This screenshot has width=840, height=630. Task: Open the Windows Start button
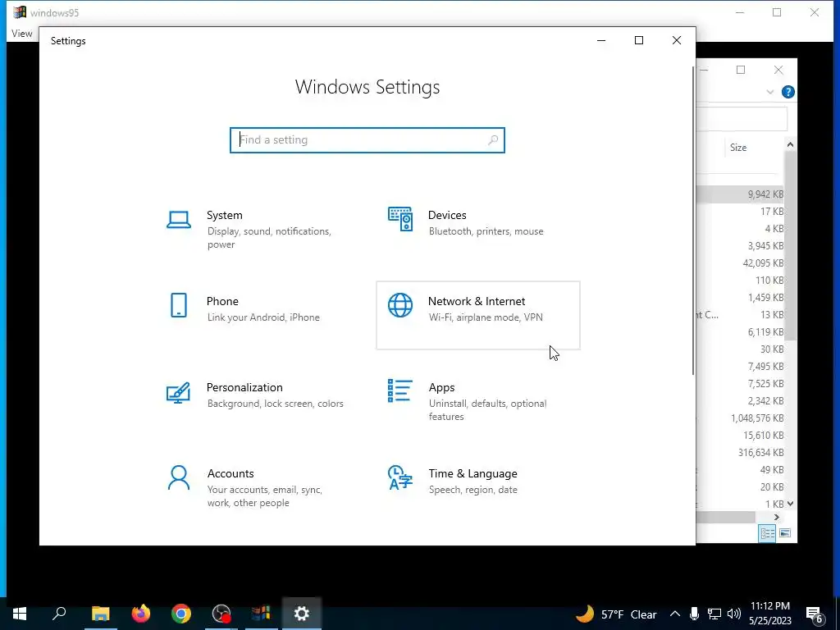(x=20, y=614)
